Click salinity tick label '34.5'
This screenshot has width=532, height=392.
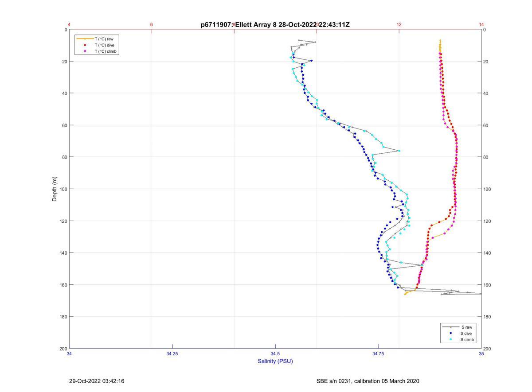(275, 353)
